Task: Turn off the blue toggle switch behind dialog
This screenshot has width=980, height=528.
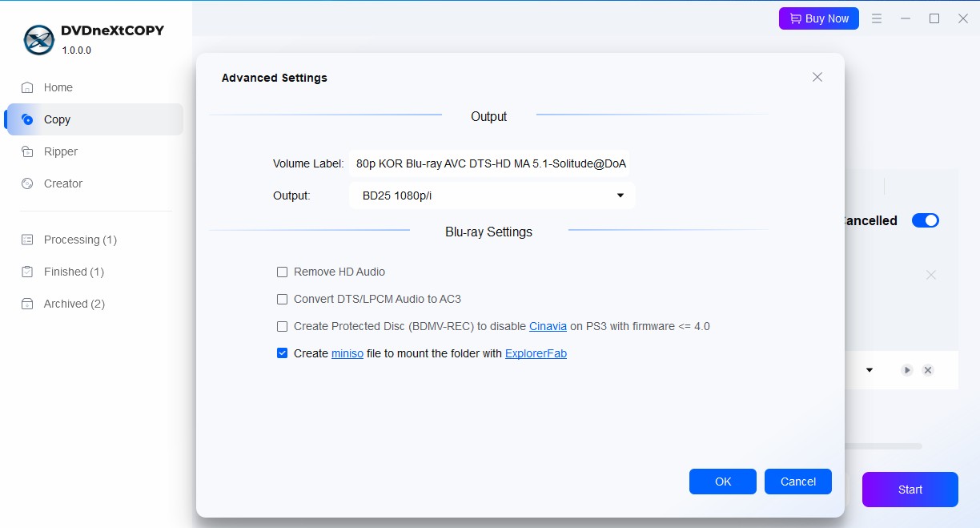Action: 926,220
